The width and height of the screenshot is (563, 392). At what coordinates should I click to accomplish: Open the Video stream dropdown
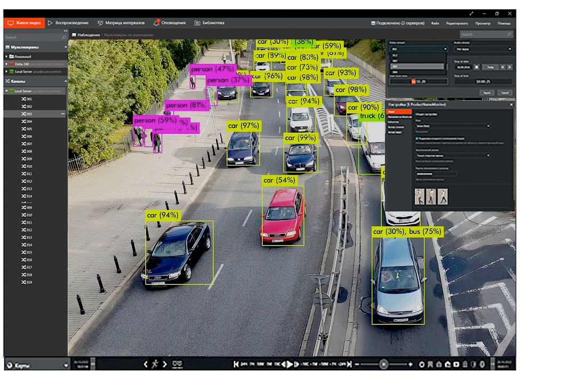pos(419,48)
